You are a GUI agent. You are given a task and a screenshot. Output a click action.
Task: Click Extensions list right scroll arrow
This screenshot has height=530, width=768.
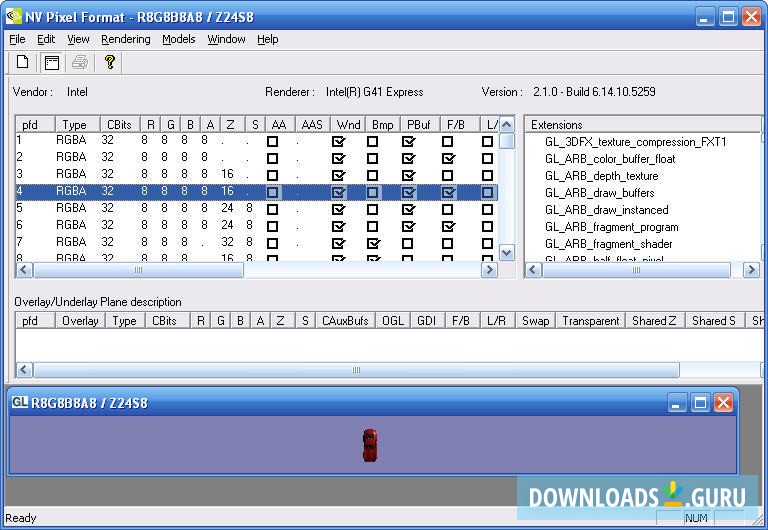751,270
